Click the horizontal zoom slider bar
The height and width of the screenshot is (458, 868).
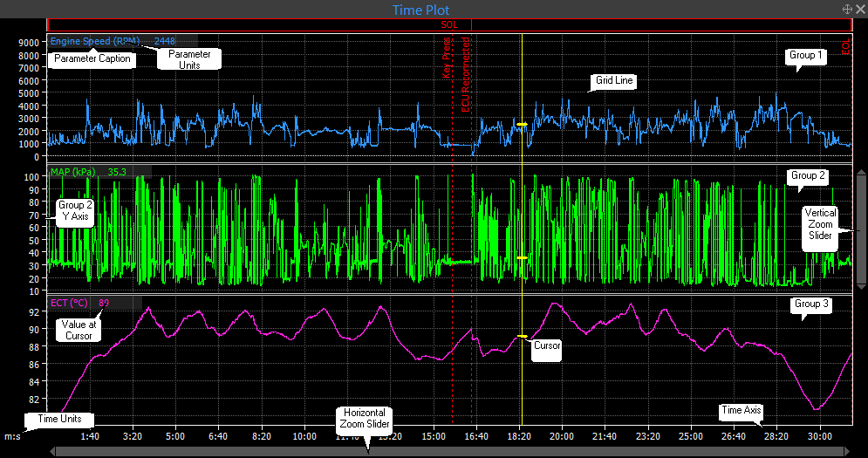(451, 452)
